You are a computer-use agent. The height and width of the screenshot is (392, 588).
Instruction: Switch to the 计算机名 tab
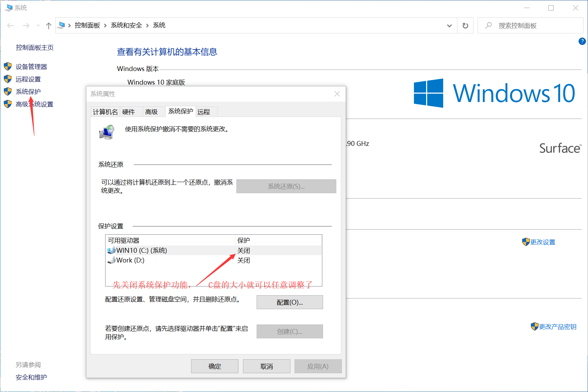105,112
